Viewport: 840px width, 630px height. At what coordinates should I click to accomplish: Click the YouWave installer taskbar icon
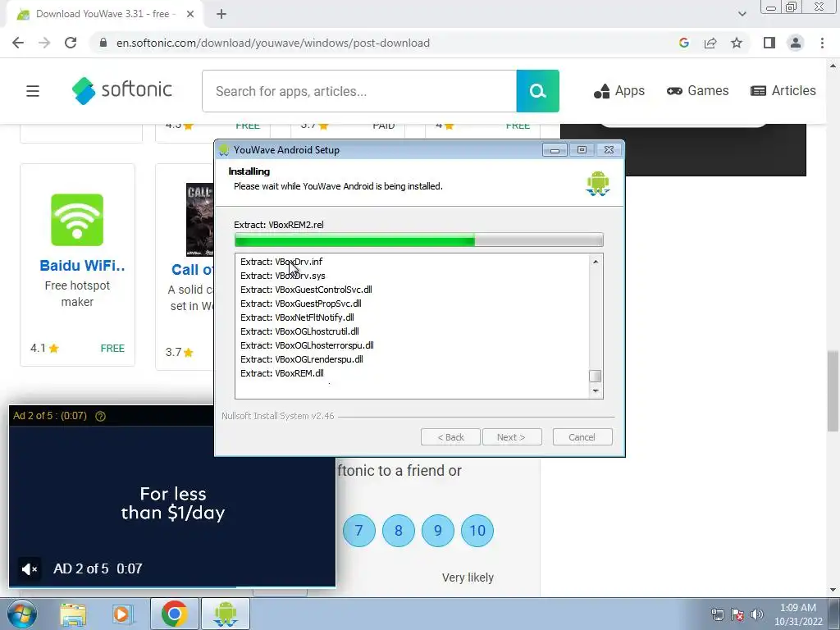pos(226,614)
